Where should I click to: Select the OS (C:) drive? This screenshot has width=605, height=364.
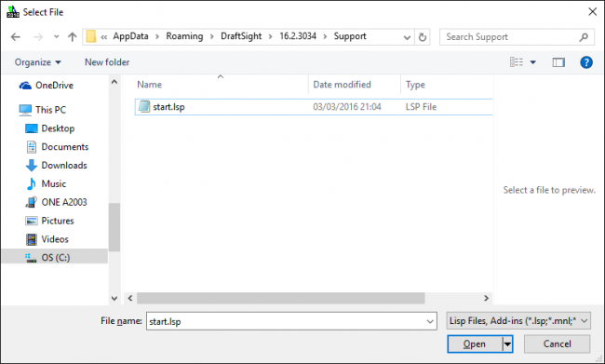click(x=55, y=258)
